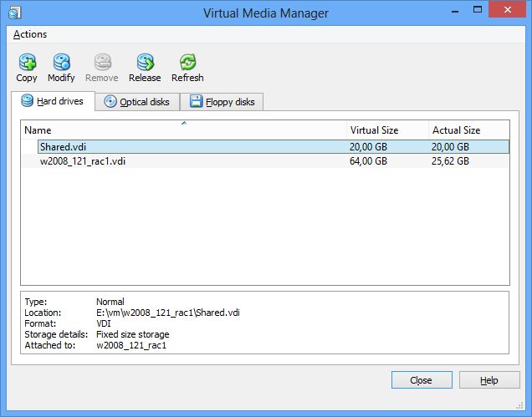Click the Attached to value w2008_121_rac1

coord(131,345)
